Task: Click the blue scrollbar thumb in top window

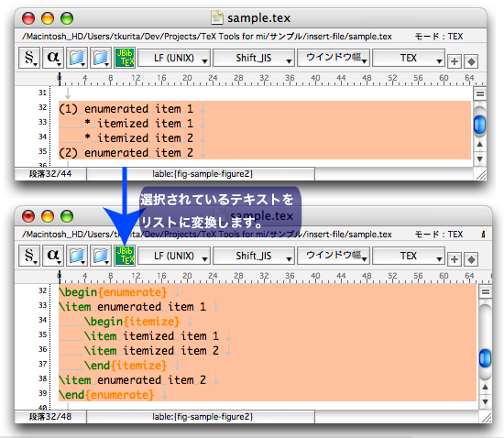Action: (479, 125)
